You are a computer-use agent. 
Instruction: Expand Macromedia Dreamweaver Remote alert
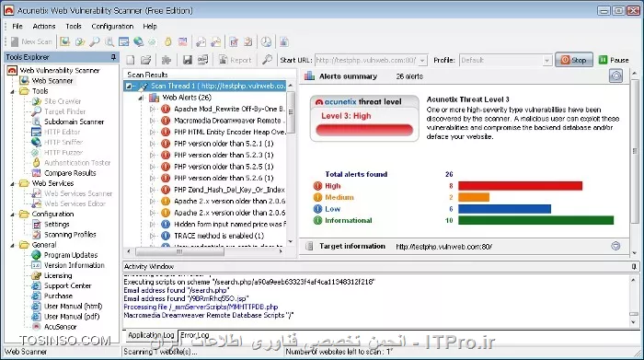pyautogui.click(x=153, y=121)
